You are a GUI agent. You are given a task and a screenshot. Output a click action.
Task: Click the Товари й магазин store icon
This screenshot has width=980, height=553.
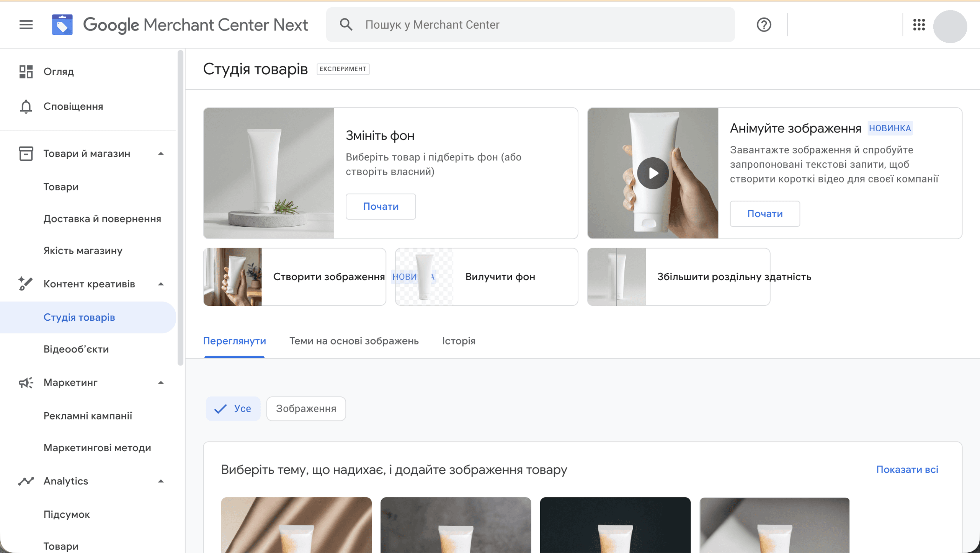tap(26, 153)
